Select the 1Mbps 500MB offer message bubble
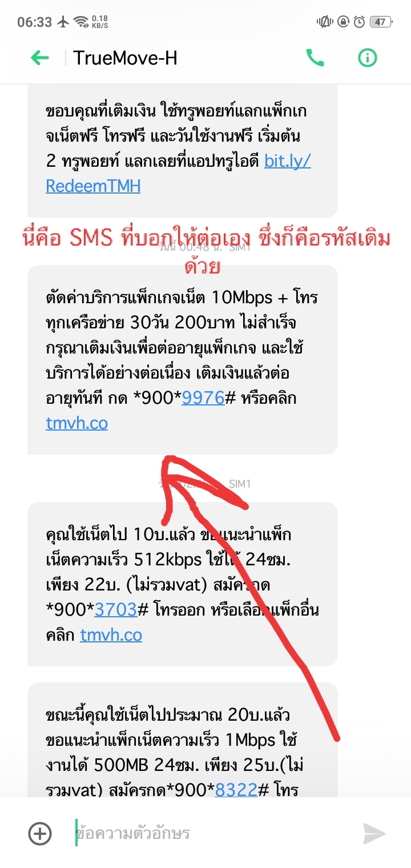Viewport: 411px width, 868px height. pyautogui.click(x=183, y=740)
